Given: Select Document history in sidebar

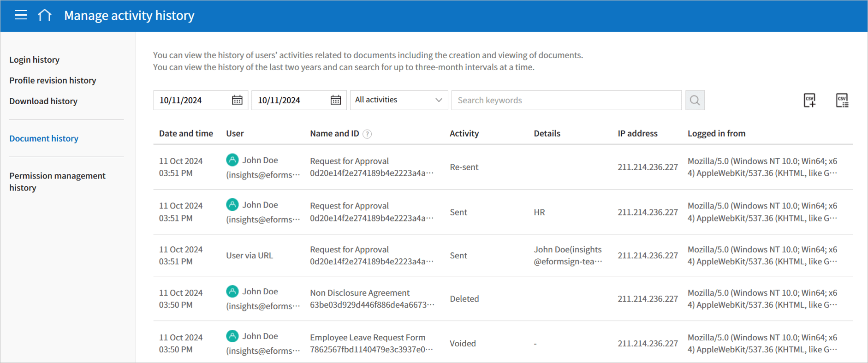Looking at the screenshot, I should [x=44, y=138].
